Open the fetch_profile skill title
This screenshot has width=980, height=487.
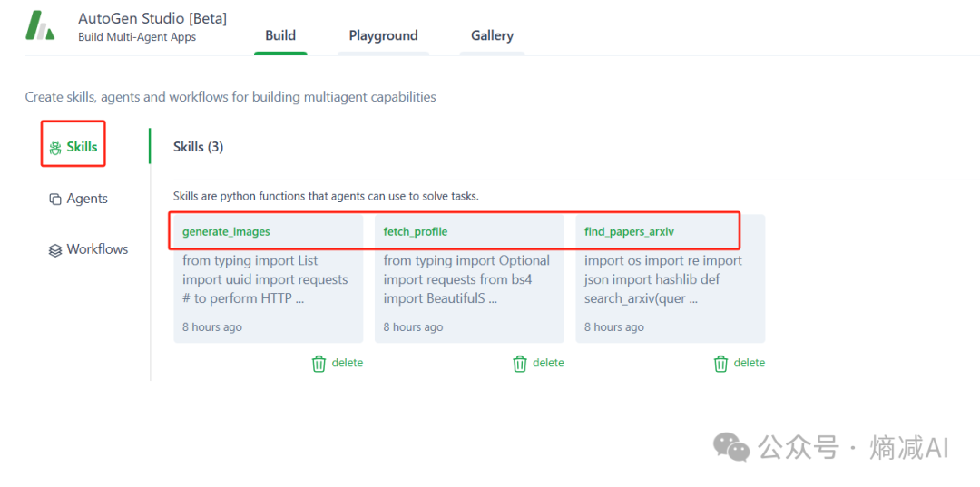[416, 231]
